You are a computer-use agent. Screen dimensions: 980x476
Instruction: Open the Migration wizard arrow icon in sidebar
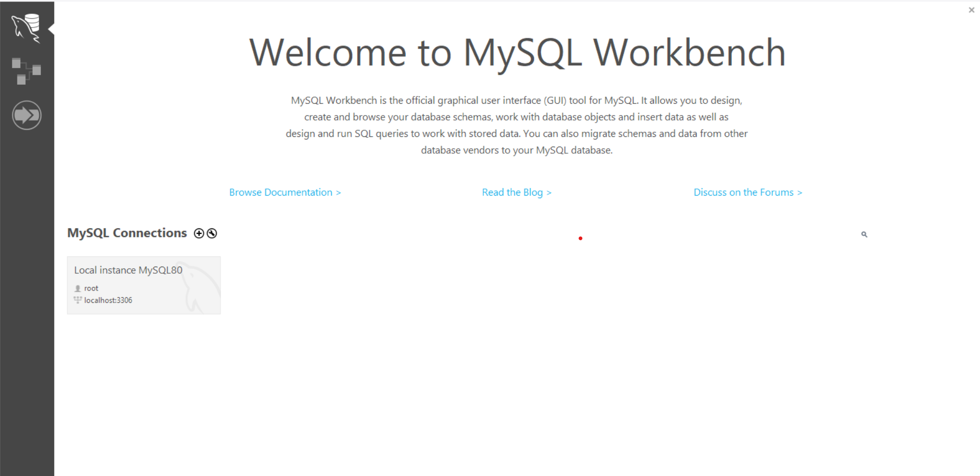tap(27, 115)
